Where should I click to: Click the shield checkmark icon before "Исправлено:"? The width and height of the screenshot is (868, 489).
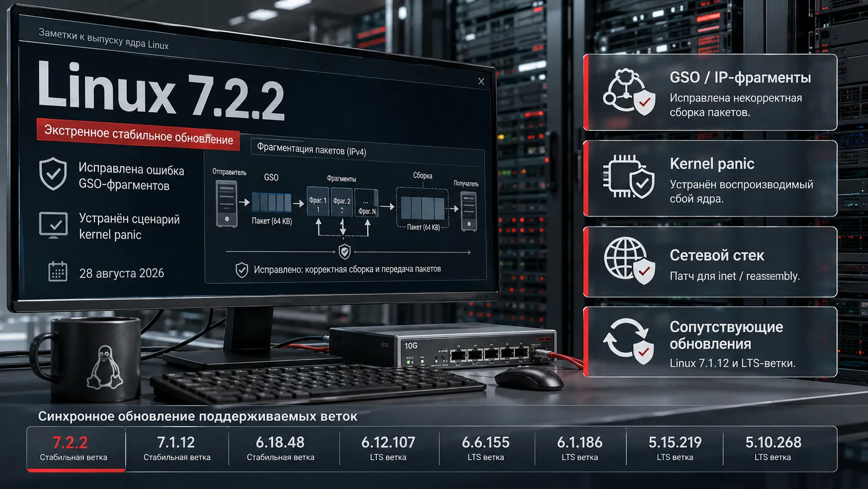point(241,270)
